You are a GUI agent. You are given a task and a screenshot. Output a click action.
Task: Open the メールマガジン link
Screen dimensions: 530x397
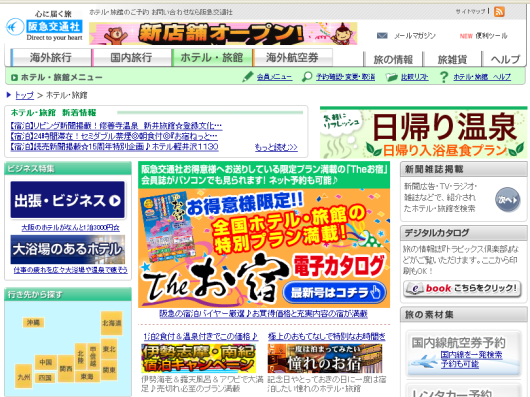[x=415, y=35]
